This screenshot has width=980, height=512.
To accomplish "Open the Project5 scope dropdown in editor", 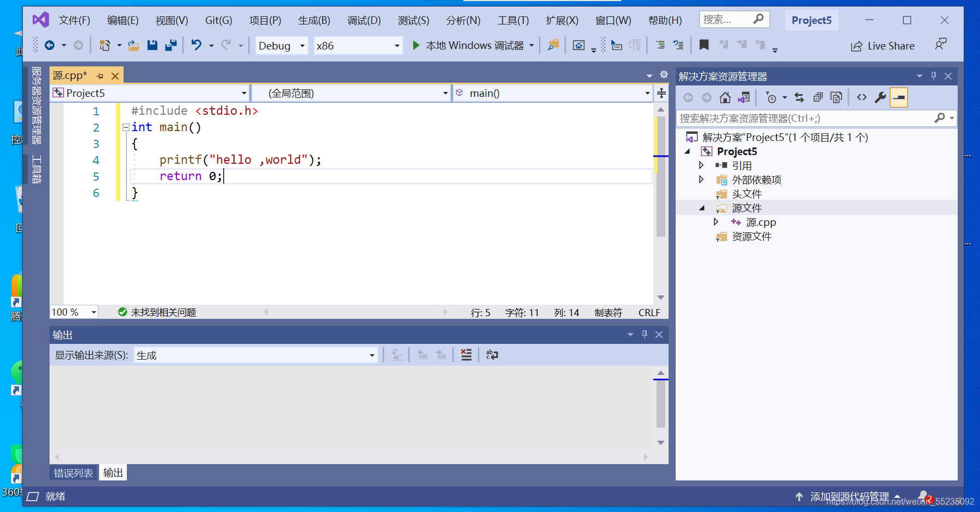I will 150,93.
